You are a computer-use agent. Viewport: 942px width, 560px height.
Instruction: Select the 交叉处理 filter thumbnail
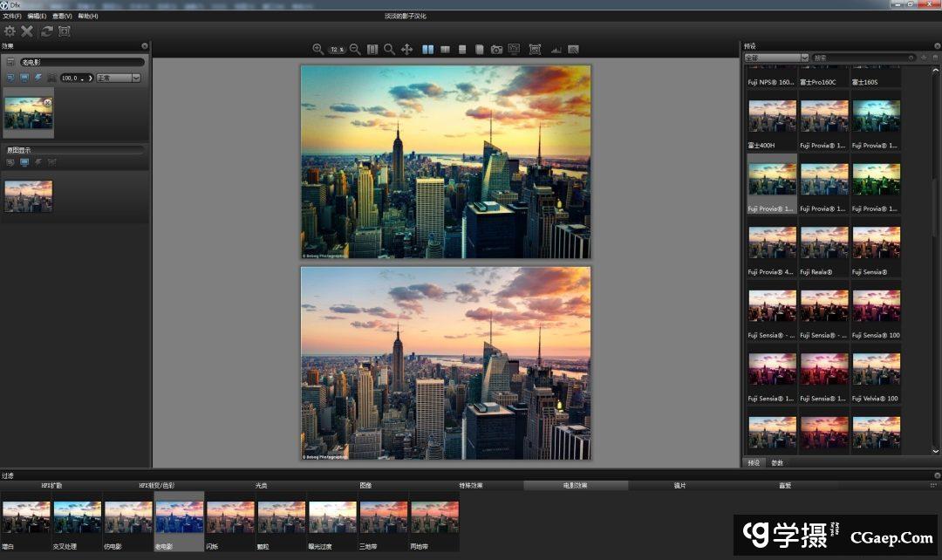coord(78,516)
